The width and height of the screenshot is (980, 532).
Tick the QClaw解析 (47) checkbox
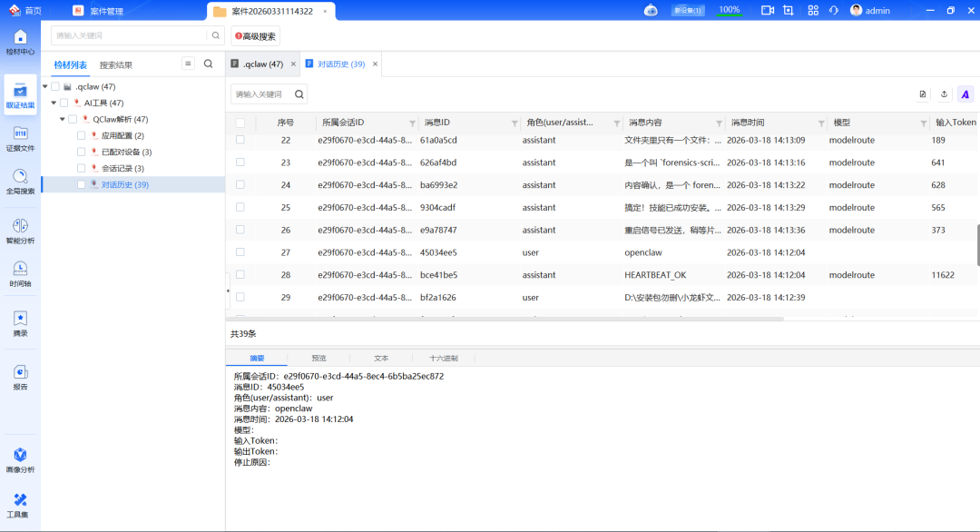(73, 120)
